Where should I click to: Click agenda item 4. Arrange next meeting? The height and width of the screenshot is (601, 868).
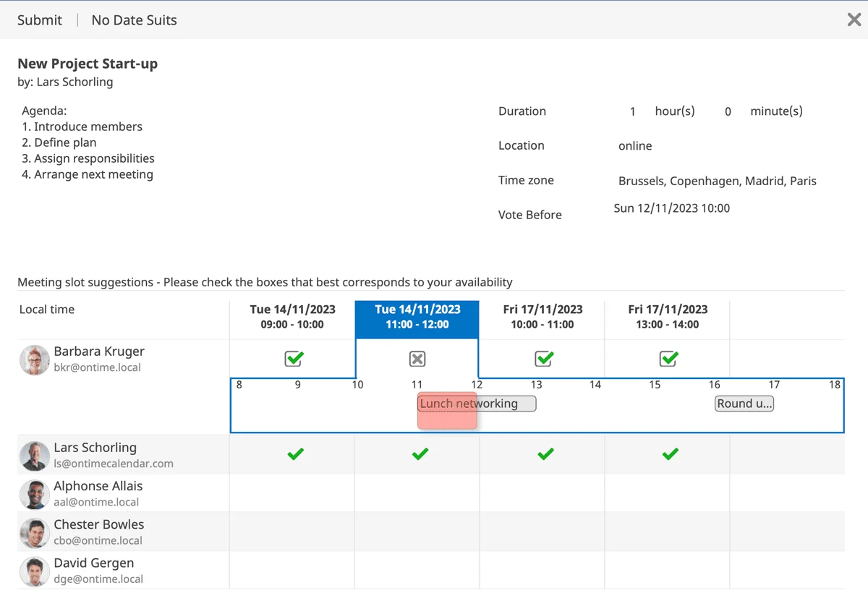(88, 174)
